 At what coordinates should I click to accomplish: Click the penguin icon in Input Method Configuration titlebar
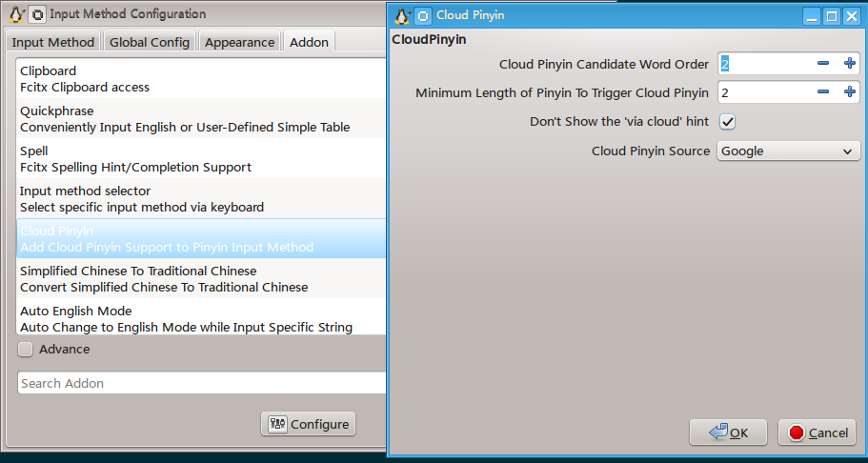(16, 14)
